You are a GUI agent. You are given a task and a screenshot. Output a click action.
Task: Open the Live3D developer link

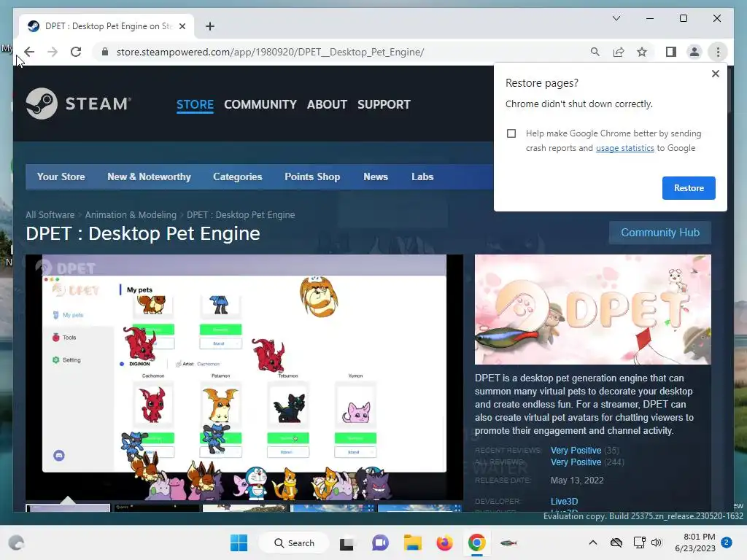[x=564, y=502]
